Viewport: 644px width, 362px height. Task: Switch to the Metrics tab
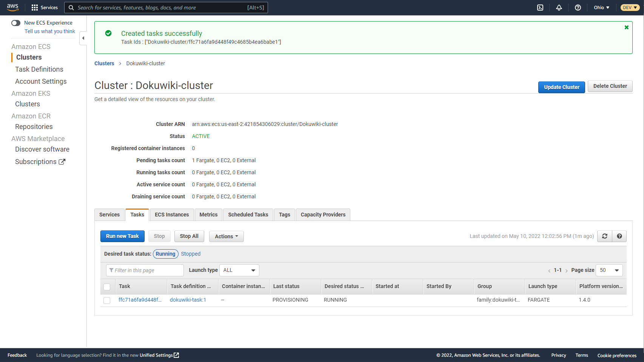208,215
